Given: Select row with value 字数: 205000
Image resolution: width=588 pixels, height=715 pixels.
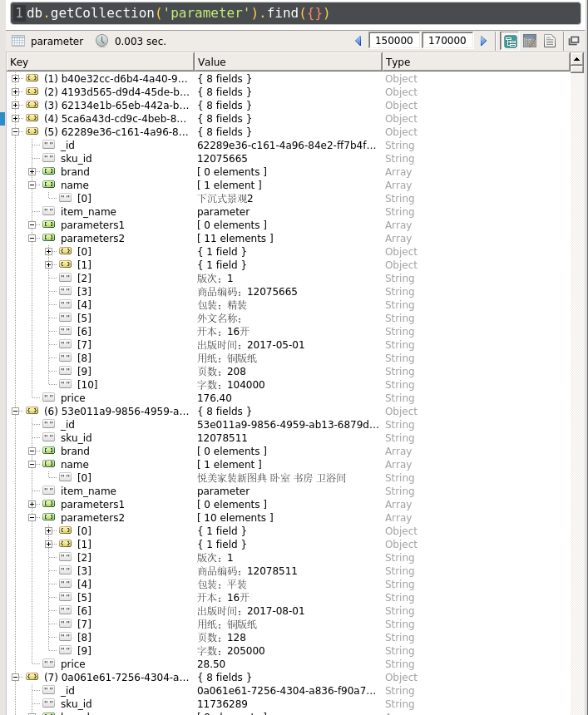Looking at the screenshot, I should (289, 650).
